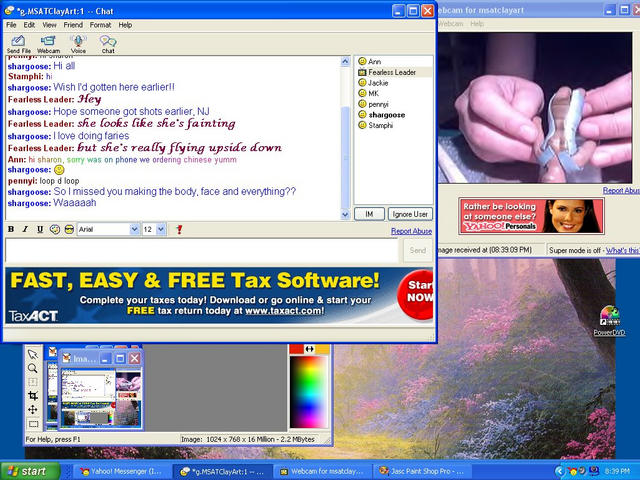Screen dimensions: 640x480
Task: Open the Webcam toolbar icon
Action: 48,44
